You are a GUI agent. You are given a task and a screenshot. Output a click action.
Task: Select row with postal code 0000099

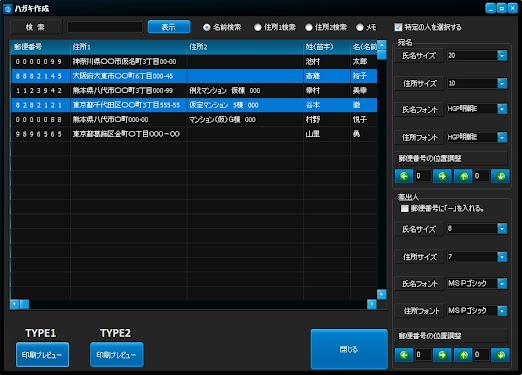[194, 62]
